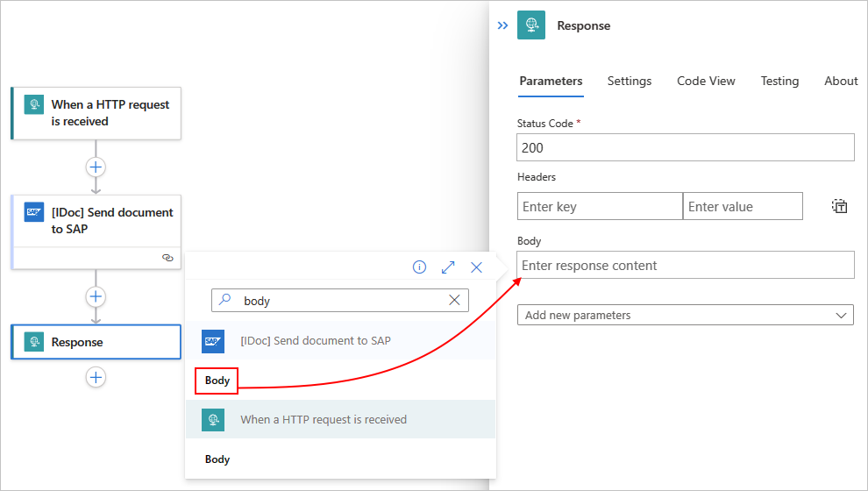Collapse the [IDoc] Send document to SAP group

tap(340, 341)
